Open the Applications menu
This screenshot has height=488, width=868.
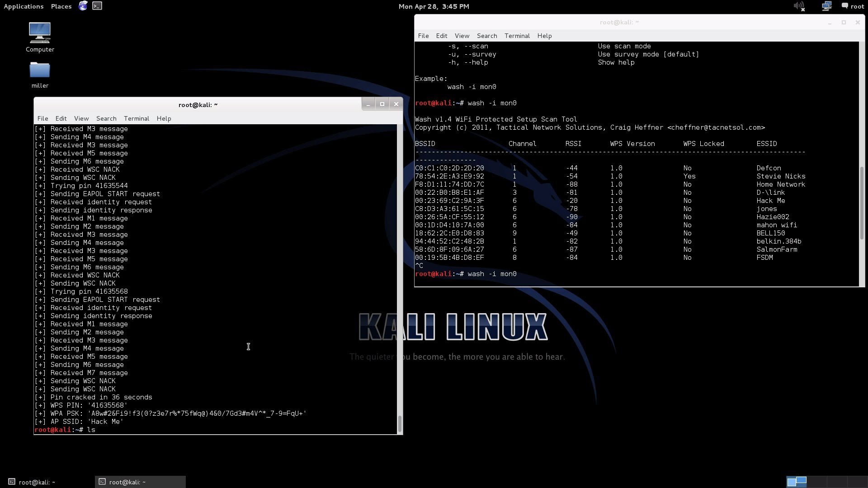[x=24, y=6]
